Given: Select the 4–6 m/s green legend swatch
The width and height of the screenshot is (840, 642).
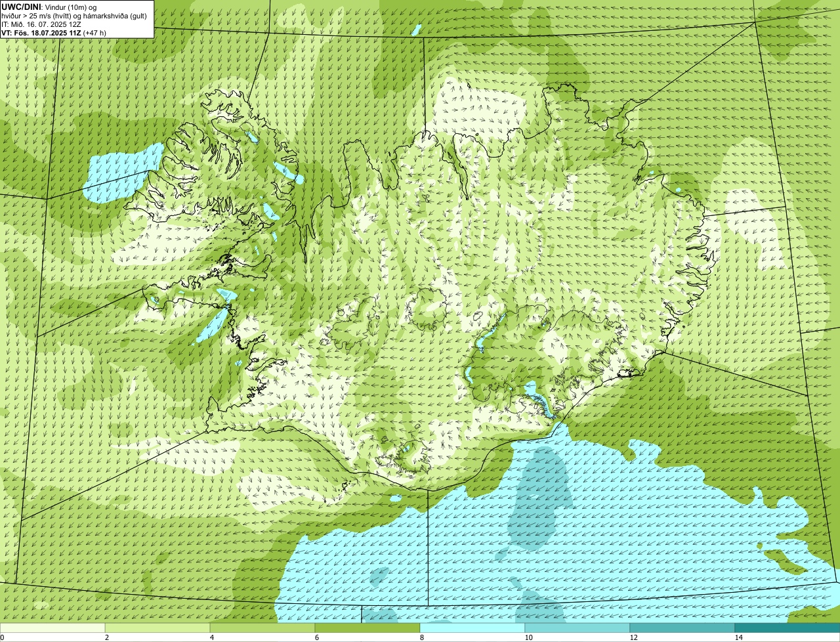Looking at the screenshot, I should click(262, 628).
